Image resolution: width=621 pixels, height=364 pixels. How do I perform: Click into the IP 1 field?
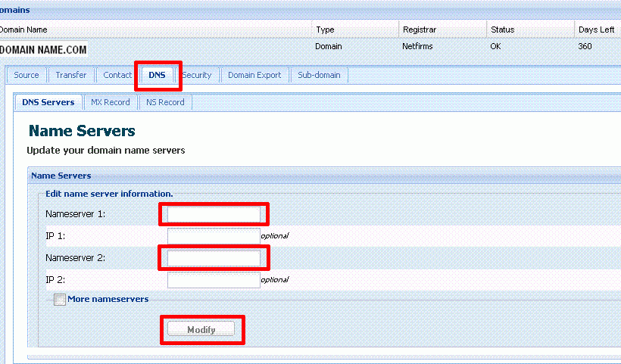[x=214, y=236]
